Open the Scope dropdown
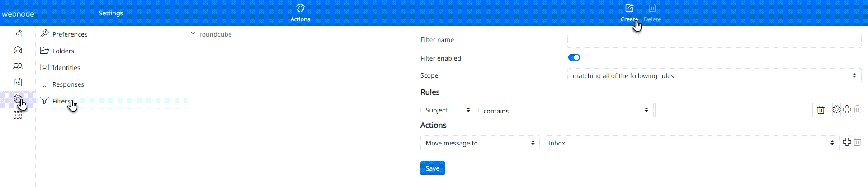The image size is (868, 187). (714, 76)
